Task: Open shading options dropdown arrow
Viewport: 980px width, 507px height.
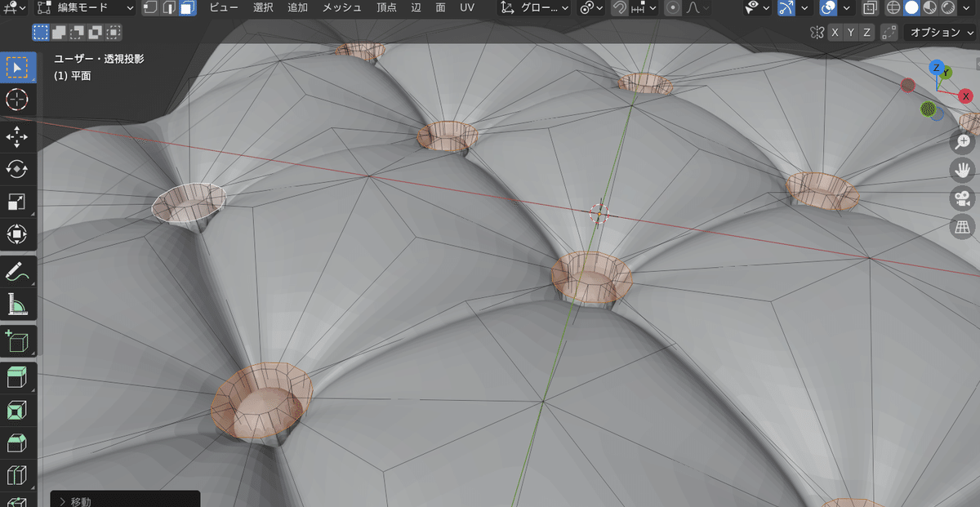Action: [x=967, y=8]
